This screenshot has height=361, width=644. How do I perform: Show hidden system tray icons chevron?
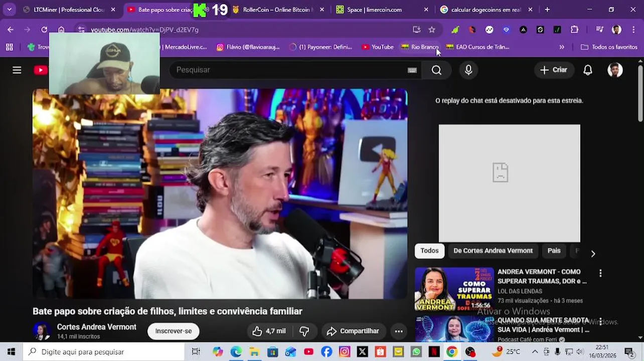(x=535, y=352)
